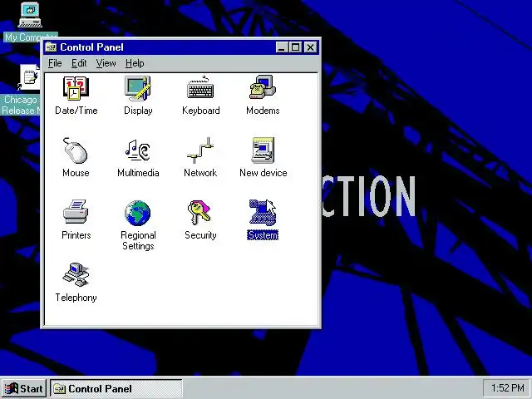Viewport: 532px width, 399px height.
Task: Open the Edit menu
Action: coord(79,63)
